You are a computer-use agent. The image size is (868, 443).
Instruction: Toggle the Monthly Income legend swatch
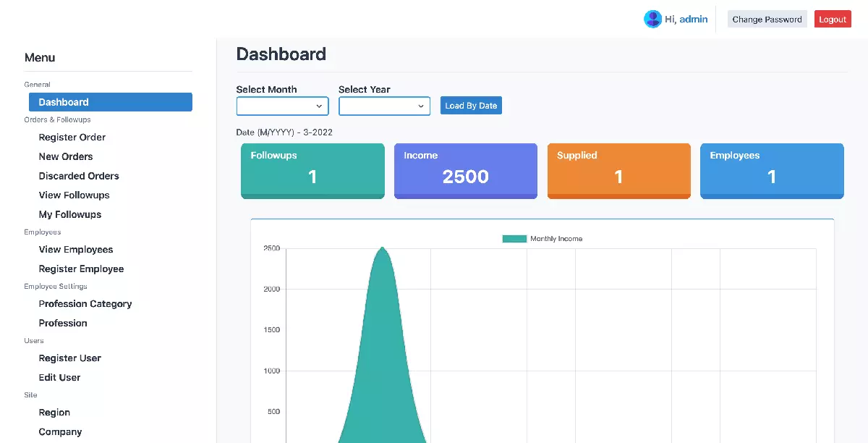[x=514, y=239]
